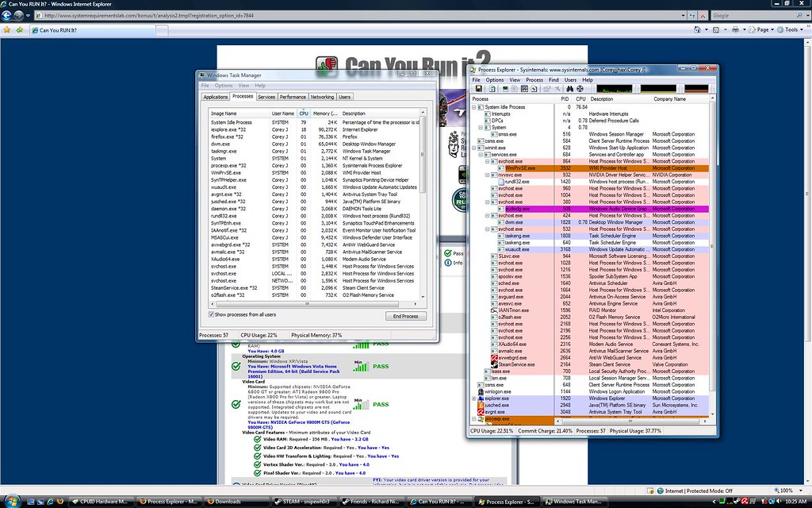The height and width of the screenshot is (508, 812).
Task: Switch to the Applications tab in Task Manager
Action: click(x=216, y=97)
